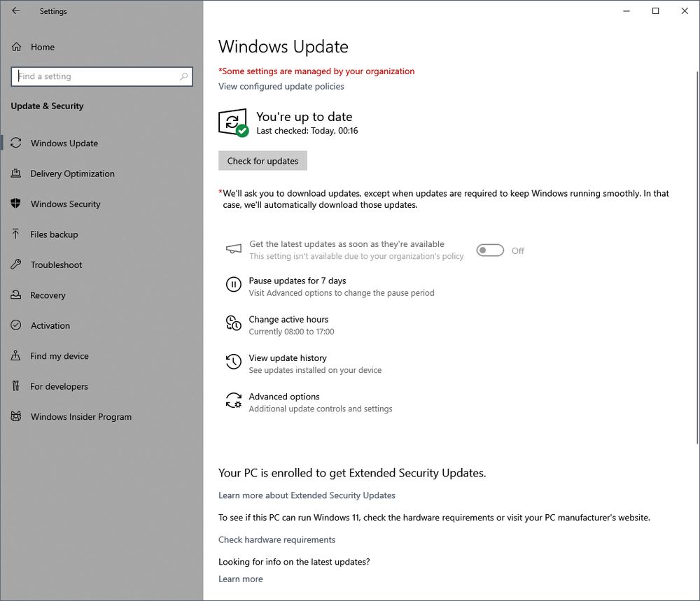Screen dimensions: 700x601
Task: Click the Find my device icon
Action: tap(16, 355)
